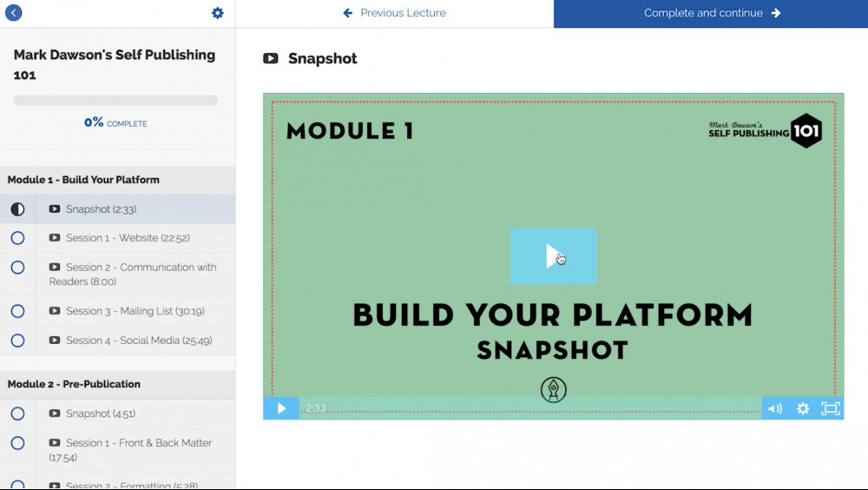This screenshot has width=868, height=490.
Task: Toggle fullscreen video icon
Action: click(831, 408)
